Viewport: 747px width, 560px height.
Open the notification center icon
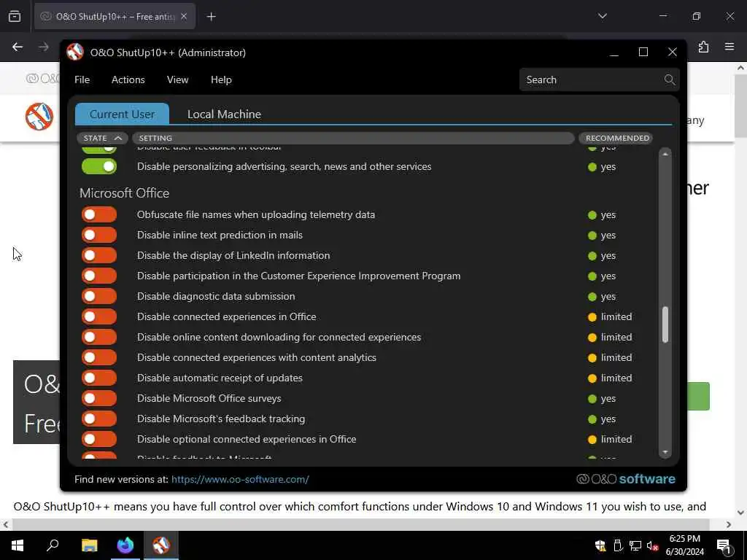tap(724, 545)
